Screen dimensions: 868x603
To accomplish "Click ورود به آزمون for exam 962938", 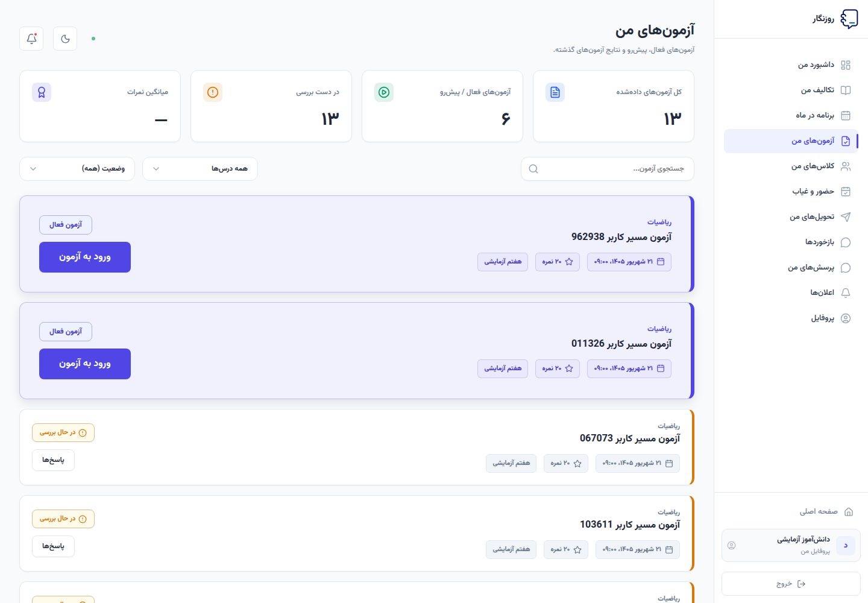I will (85, 257).
